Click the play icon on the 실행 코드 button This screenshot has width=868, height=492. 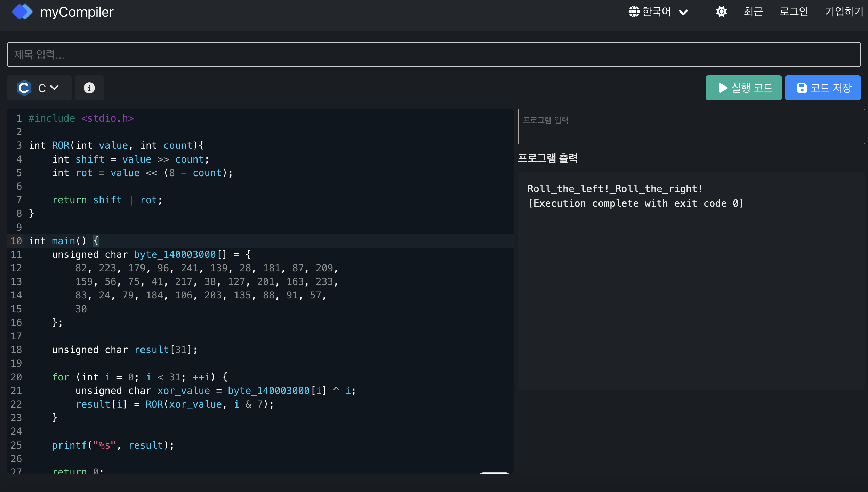(x=723, y=88)
